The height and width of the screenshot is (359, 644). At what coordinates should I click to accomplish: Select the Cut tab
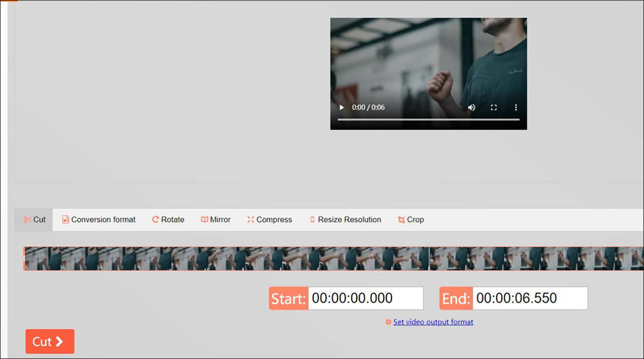point(34,220)
